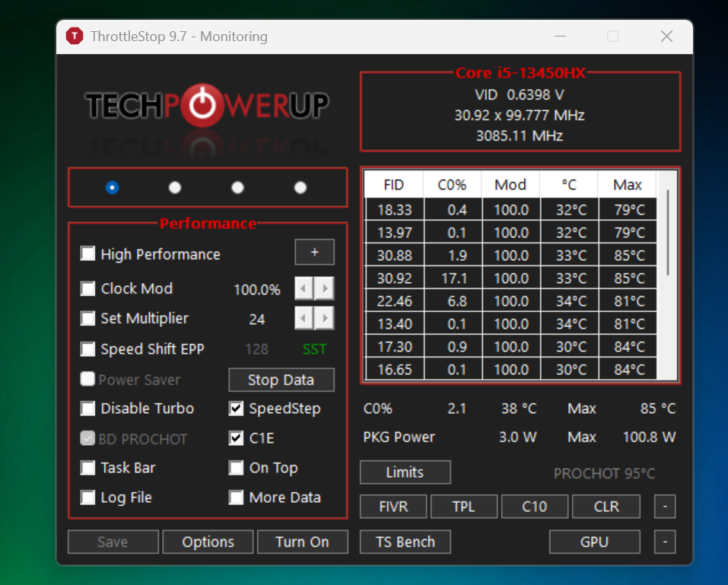
Task: Click the Speed Shift EPP value 128
Action: tap(257, 349)
